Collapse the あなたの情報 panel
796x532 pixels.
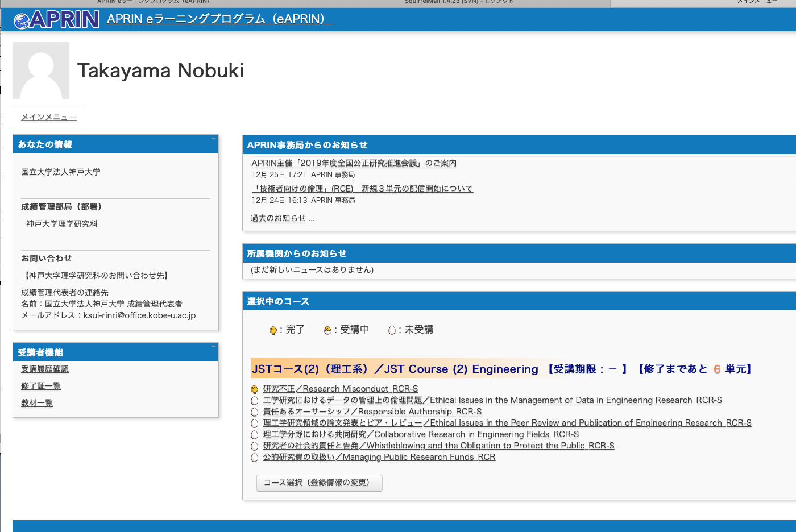(214, 138)
